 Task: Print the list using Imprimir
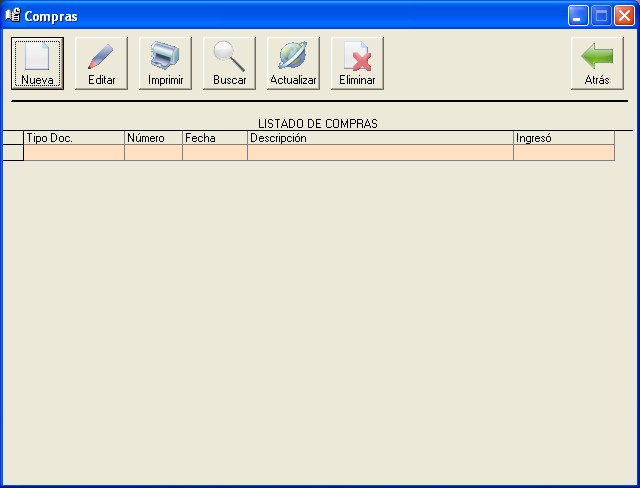coord(165,63)
